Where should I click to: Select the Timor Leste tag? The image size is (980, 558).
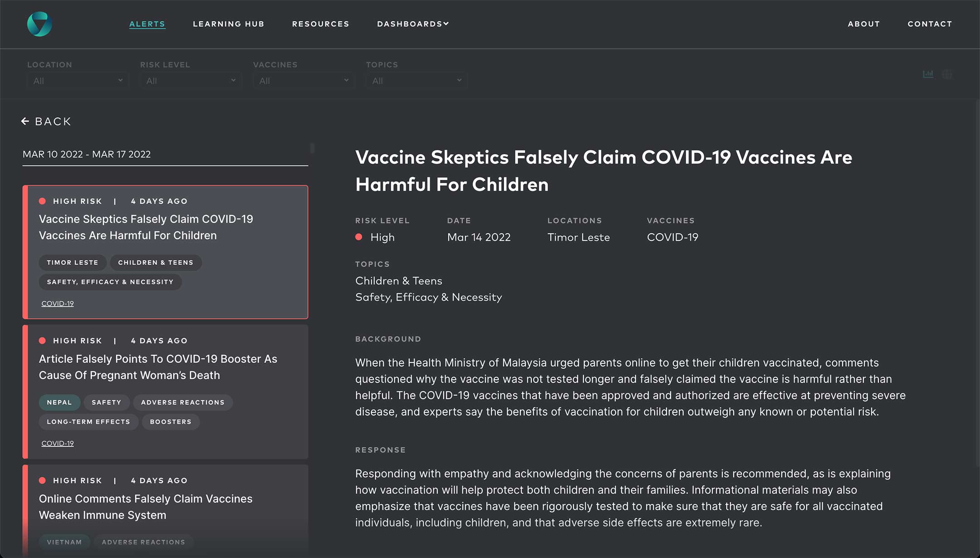(x=73, y=263)
